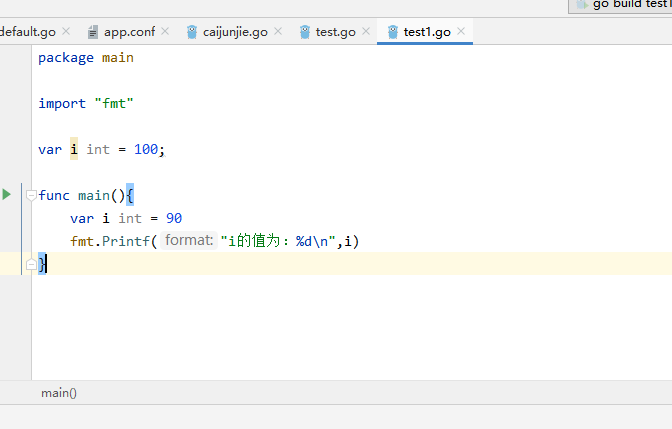Click the 'import' keyword

coord(62,104)
